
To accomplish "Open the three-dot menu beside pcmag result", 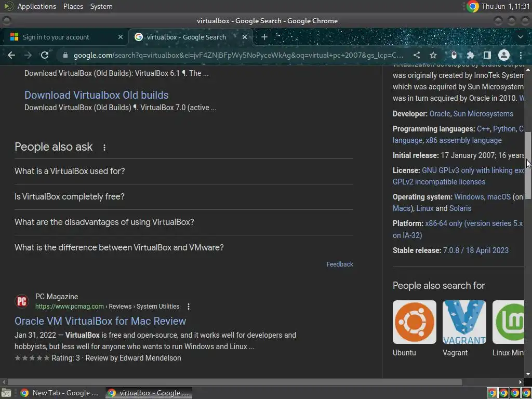I will pos(189,307).
